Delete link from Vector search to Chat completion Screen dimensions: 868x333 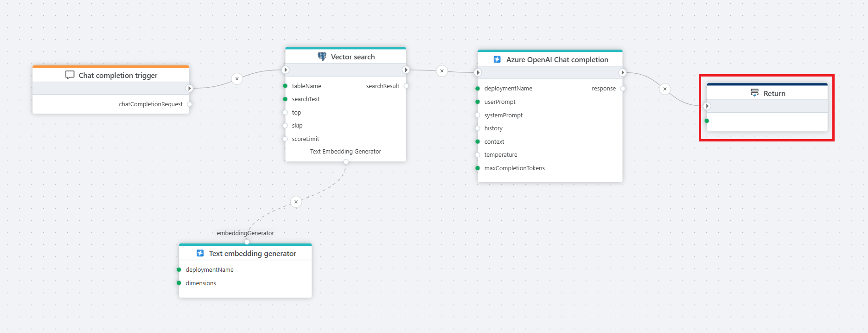[442, 71]
